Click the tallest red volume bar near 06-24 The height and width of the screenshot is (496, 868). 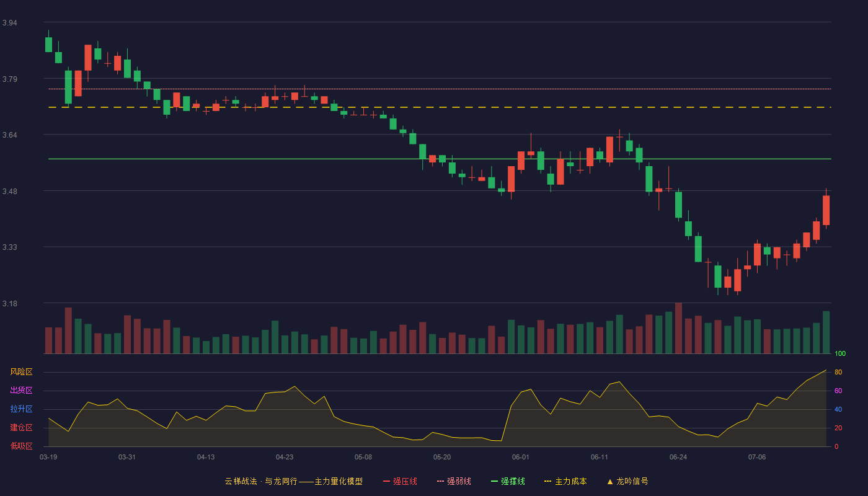pos(678,328)
